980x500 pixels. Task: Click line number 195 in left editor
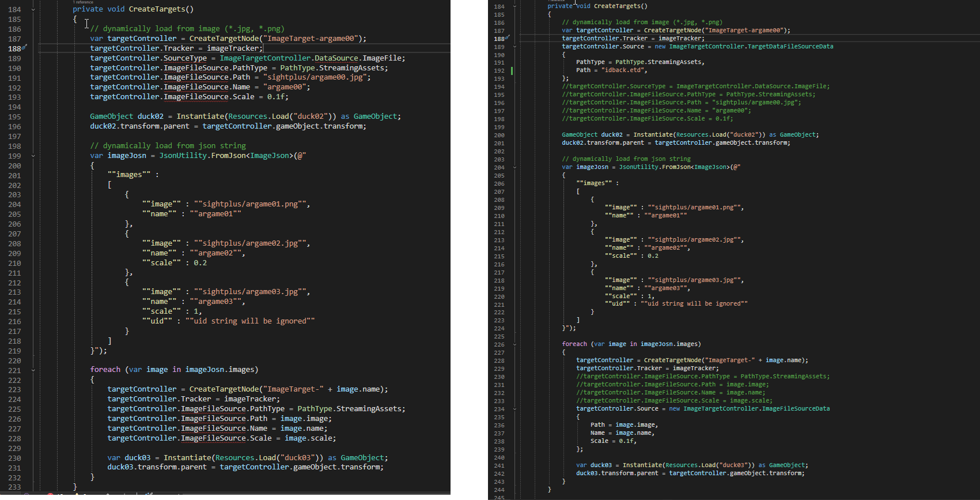[x=14, y=116]
